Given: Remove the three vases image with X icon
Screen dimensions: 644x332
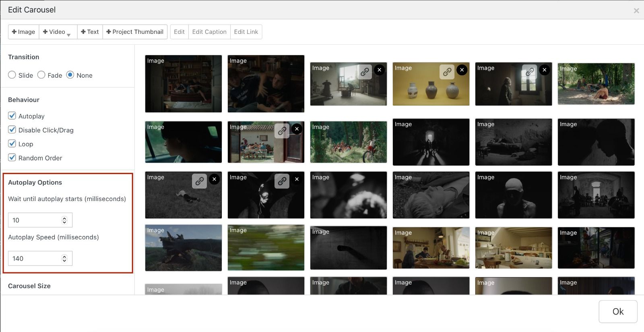Looking at the screenshot, I should [x=462, y=70].
